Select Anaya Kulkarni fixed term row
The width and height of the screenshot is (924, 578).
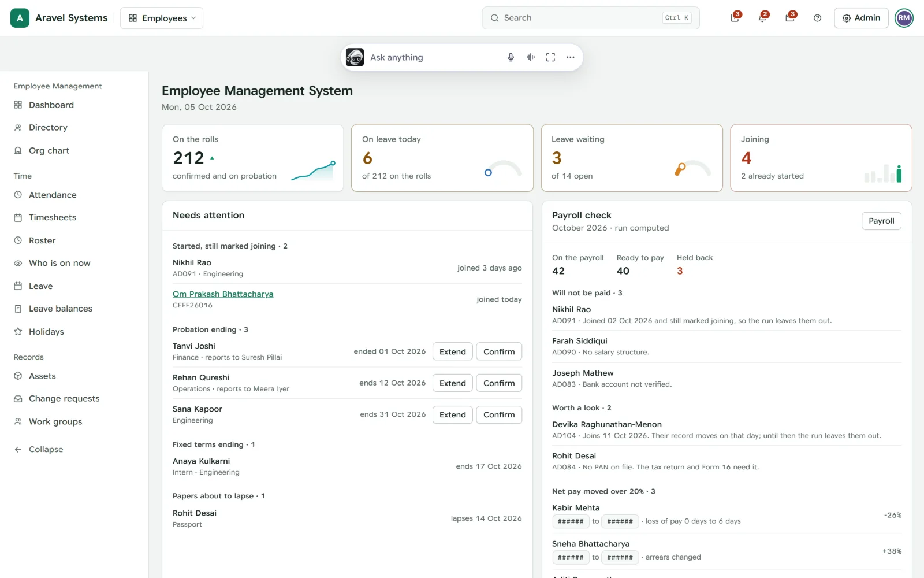coord(347,466)
